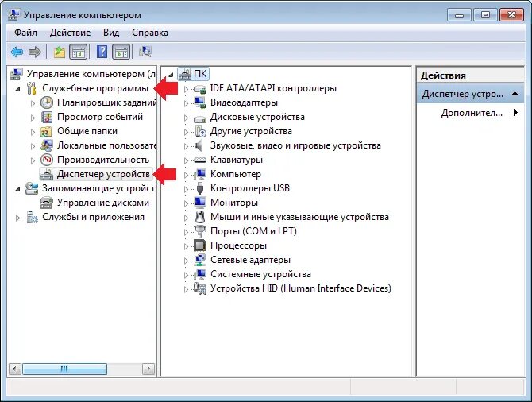532x402 pixels.
Task: Select Производительность tree item
Action: coord(103,160)
